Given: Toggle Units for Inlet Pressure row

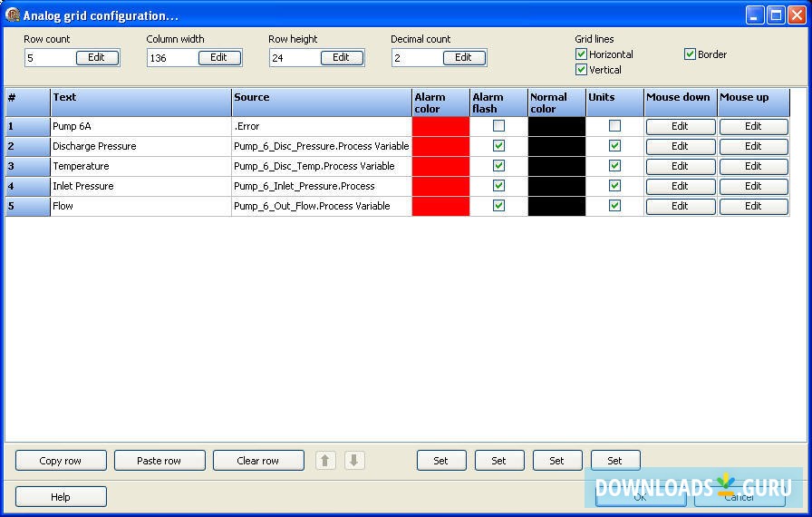Looking at the screenshot, I should click(x=614, y=185).
